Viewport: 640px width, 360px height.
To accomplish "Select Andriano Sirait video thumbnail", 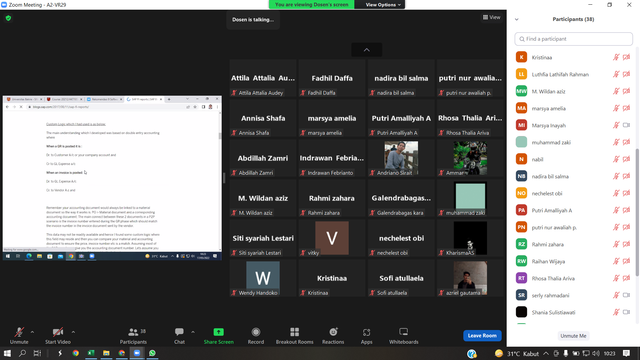I will pos(401,158).
